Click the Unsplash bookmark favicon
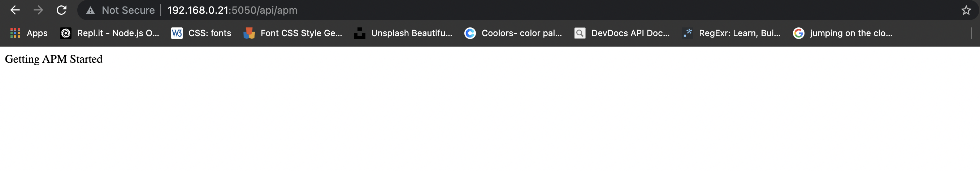 tap(359, 34)
